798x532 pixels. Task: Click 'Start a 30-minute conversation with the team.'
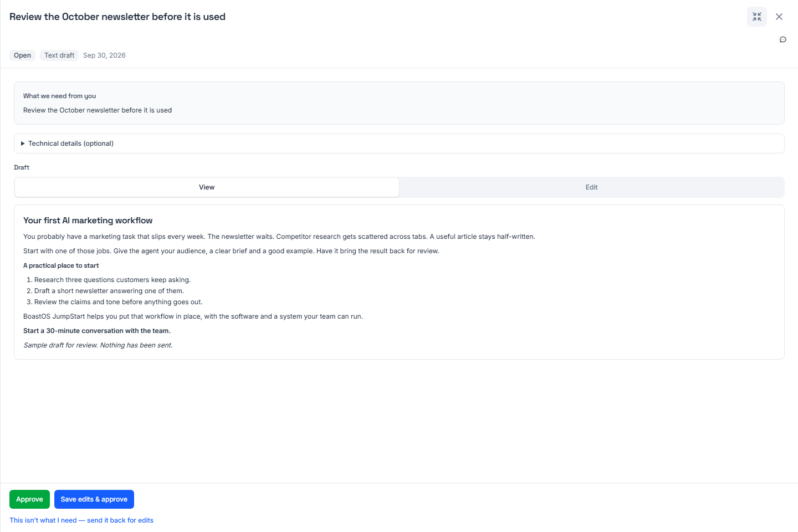point(97,331)
